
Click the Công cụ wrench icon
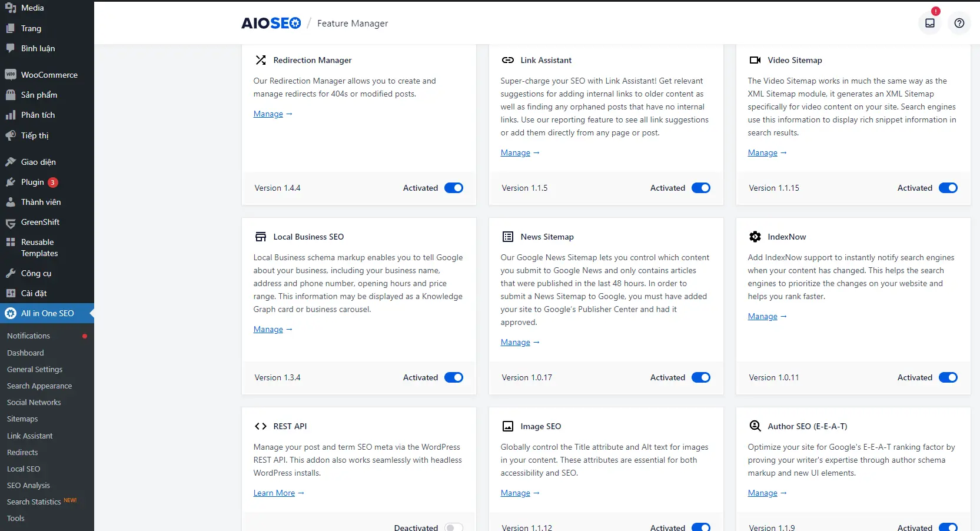(x=11, y=273)
